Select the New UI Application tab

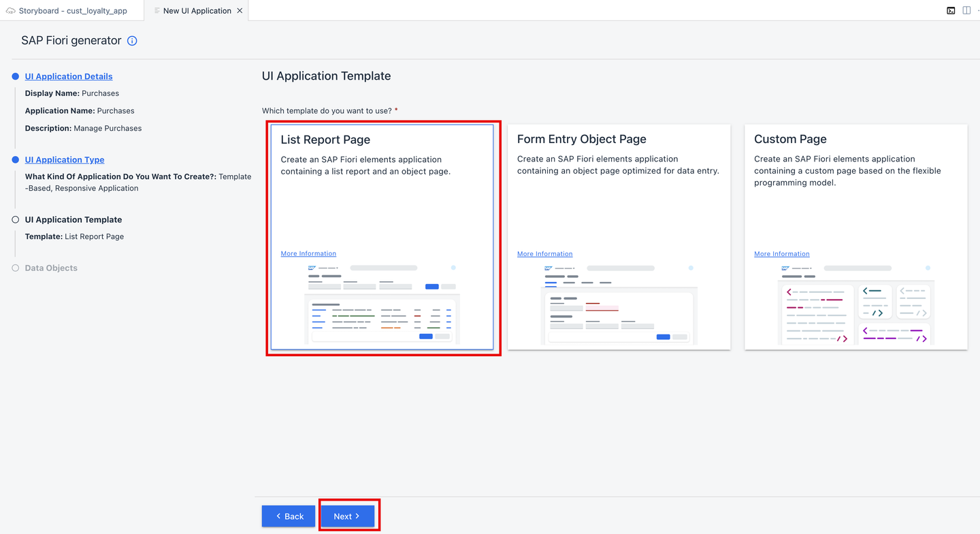pos(197,11)
